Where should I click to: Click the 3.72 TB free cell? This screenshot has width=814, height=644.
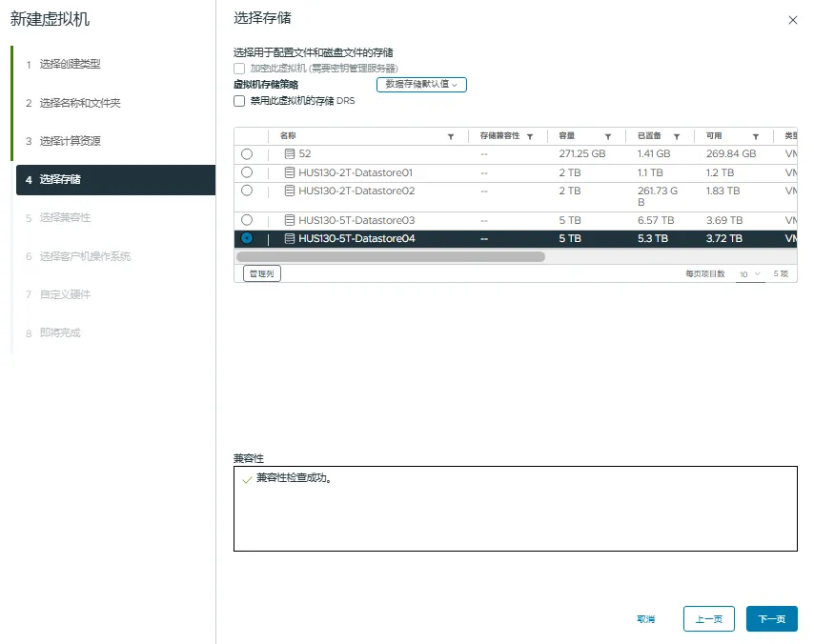pyautogui.click(x=724, y=238)
